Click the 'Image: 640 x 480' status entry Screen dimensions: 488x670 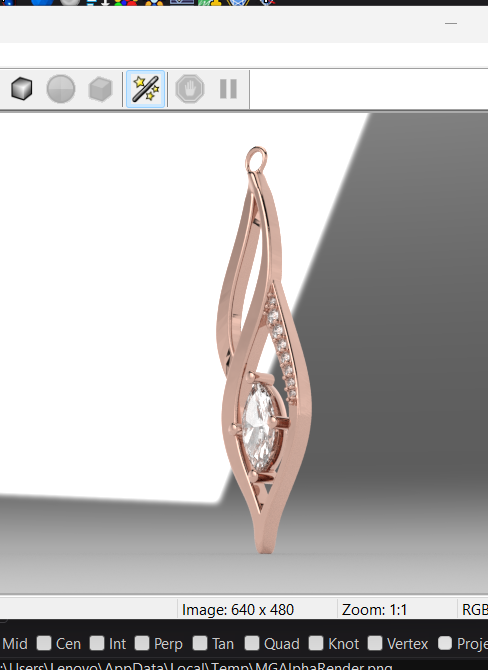(x=238, y=610)
